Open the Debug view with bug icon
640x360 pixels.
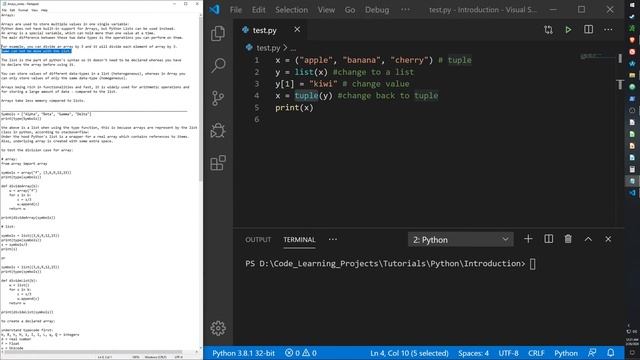[x=218, y=131]
